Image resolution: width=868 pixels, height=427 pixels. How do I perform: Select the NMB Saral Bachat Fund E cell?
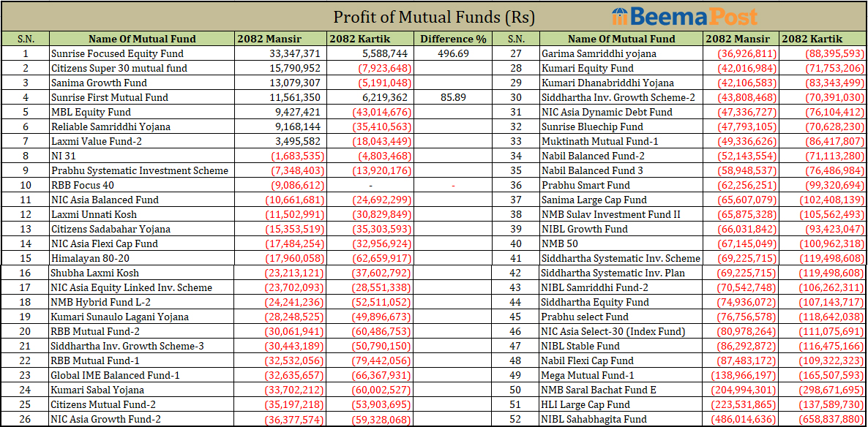[x=599, y=390]
